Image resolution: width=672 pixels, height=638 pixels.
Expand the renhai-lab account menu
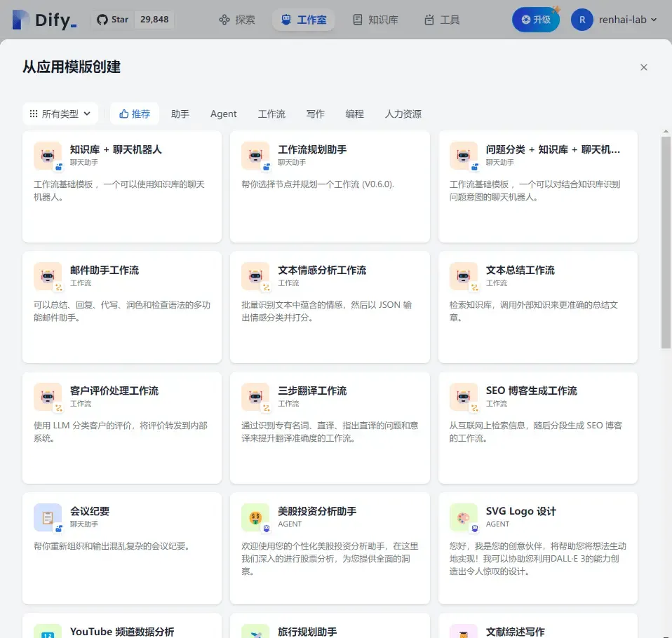(x=627, y=20)
